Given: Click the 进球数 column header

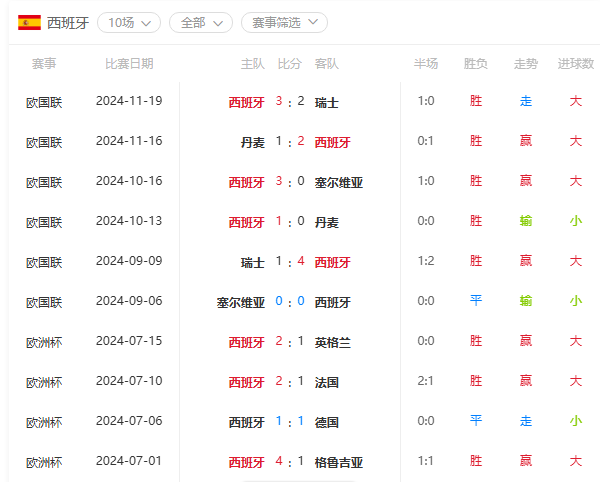Looking at the screenshot, I should click(x=576, y=64).
